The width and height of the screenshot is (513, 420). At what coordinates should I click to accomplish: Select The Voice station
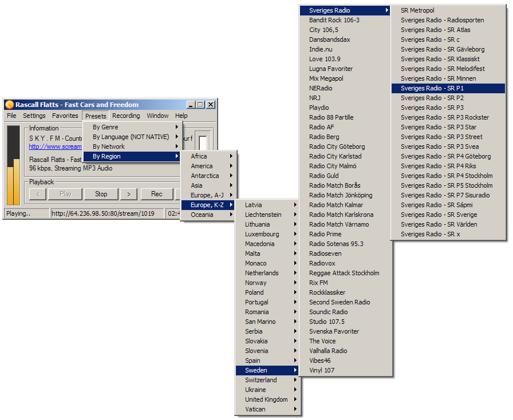point(345,342)
